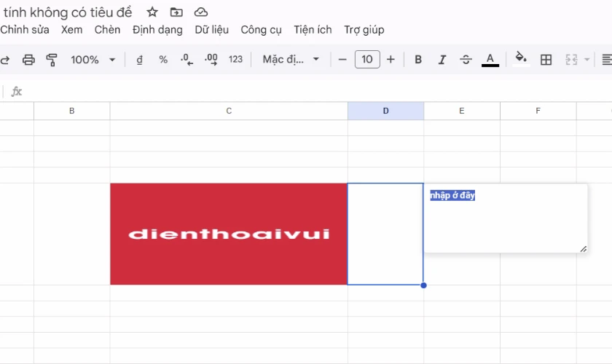Open the Chèn menu
The width and height of the screenshot is (612, 364).
[107, 30]
